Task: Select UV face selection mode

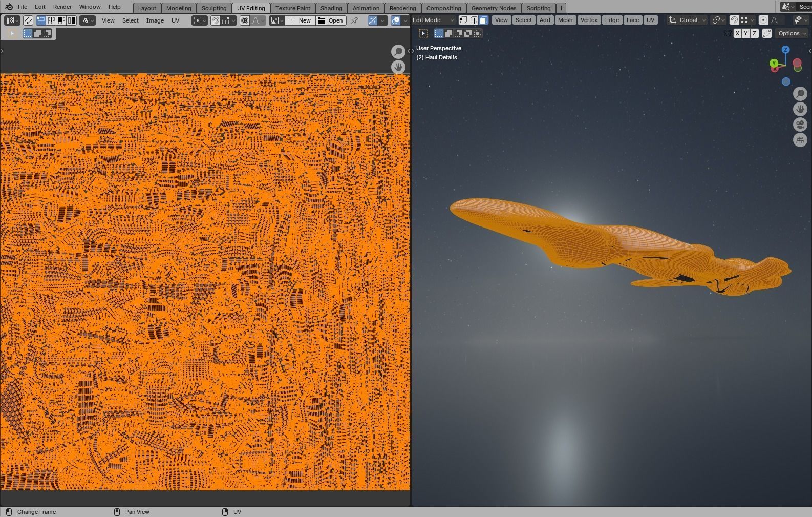Action: tap(61, 20)
